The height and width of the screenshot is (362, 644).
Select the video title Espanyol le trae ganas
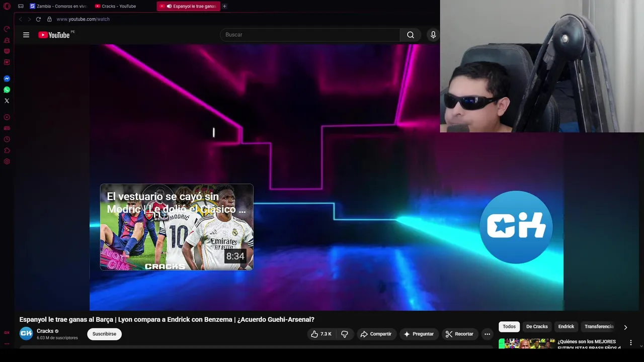tap(167, 320)
